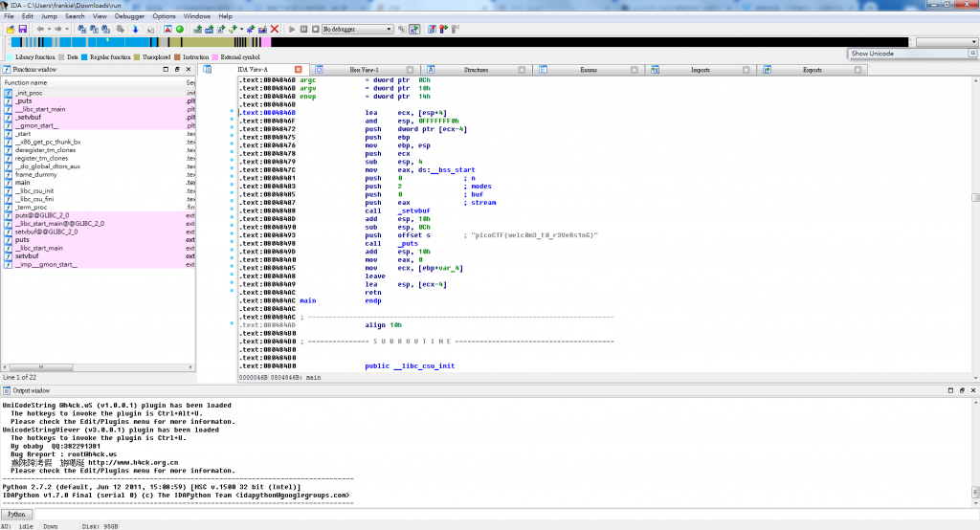
Task: Click the icon immediately right of the debugger dropdown
Action: click(402, 30)
